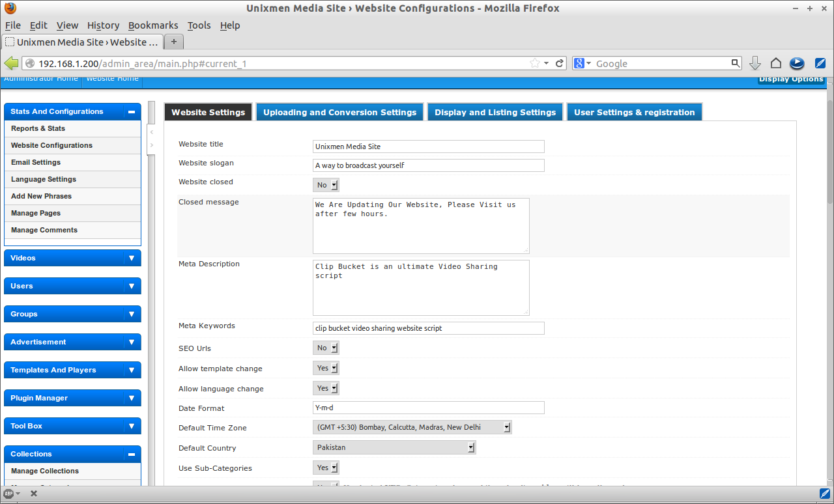Expand the Advertisement sidebar section

[x=132, y=342]
